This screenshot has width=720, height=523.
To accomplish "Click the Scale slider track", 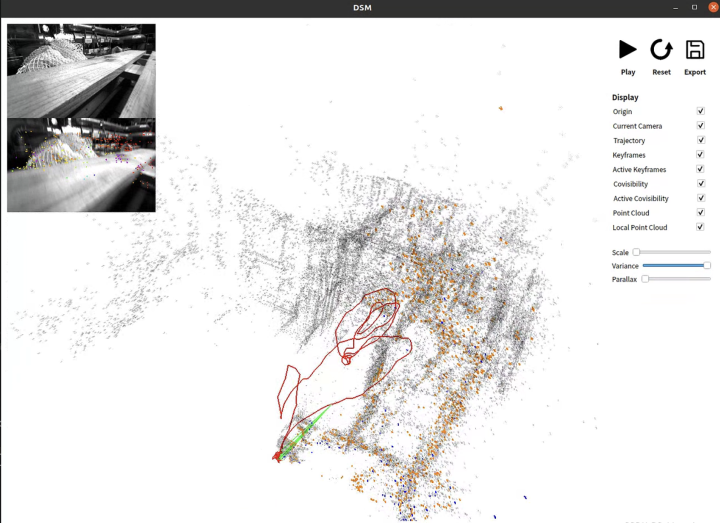I will pos(673,252).
